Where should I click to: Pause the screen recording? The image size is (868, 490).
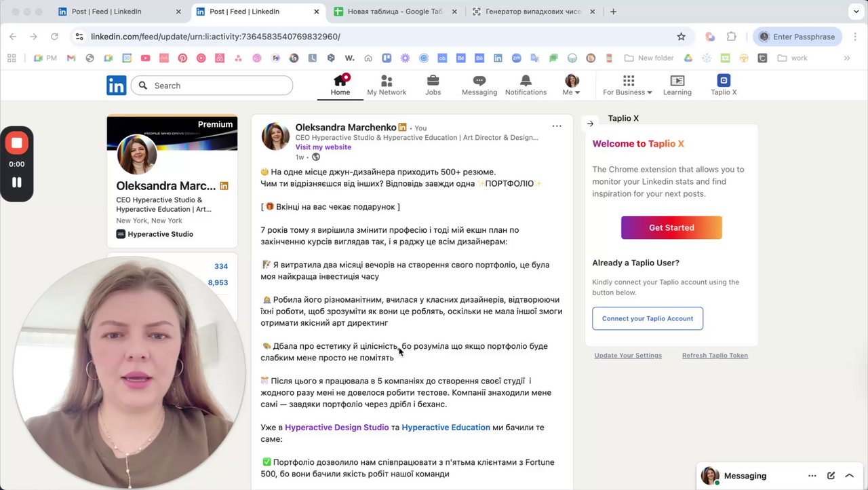[x=17, y=182]
